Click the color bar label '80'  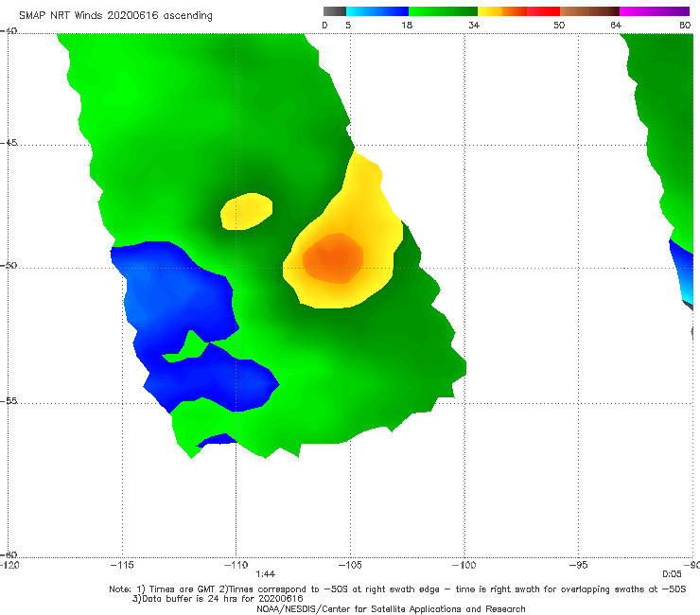tap(685, 25)
